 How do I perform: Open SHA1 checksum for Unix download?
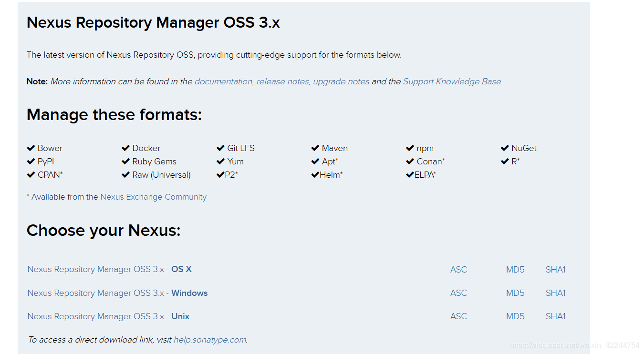pyautogui.click(x=556, y=316)
